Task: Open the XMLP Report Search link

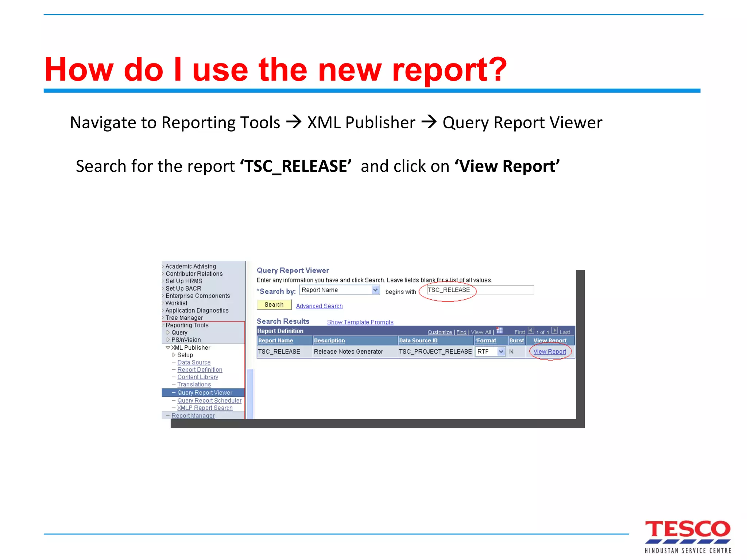Action: (x=205, y=408)
